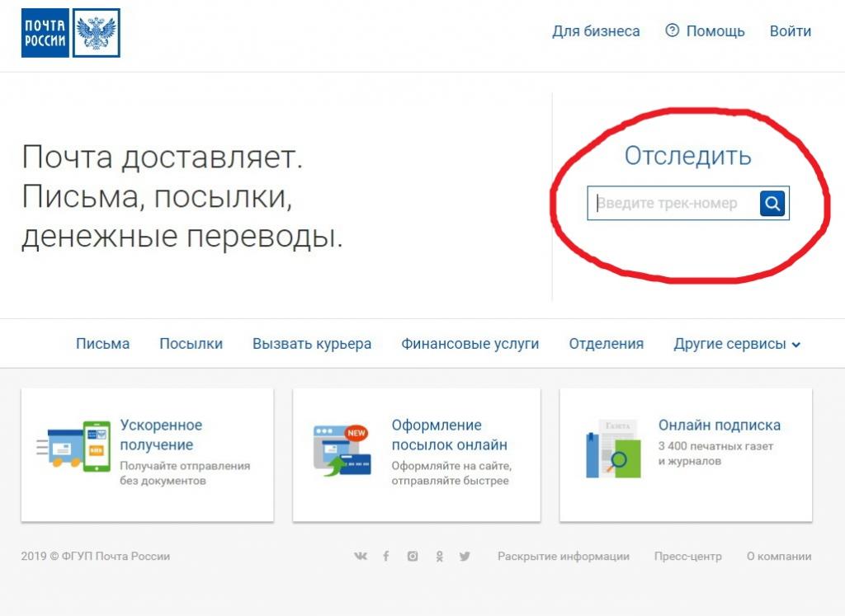Viewport: 845px width, 616px height.
Task: Go to the Посылки menu section
Action: [191, 344]
